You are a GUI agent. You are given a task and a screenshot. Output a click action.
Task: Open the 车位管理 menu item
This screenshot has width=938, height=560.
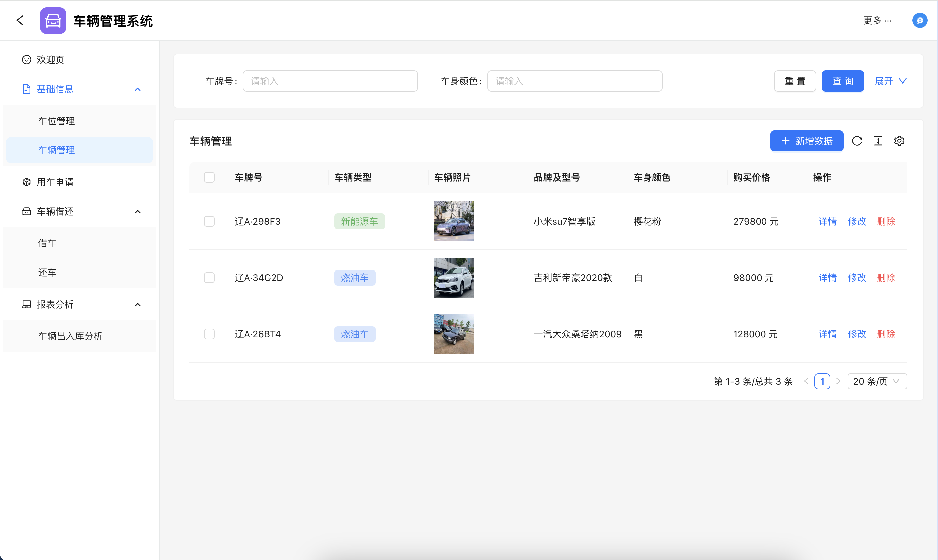point(57,121)
